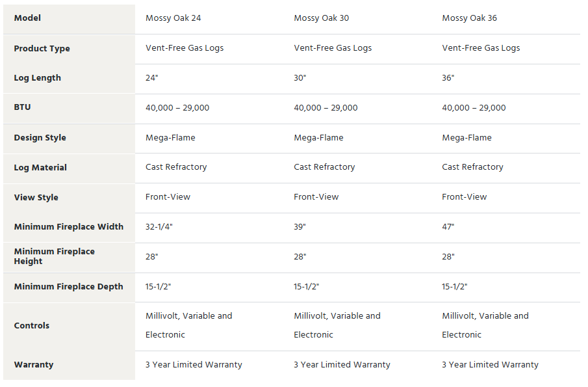Select the View Style row header

click(36, 198)
